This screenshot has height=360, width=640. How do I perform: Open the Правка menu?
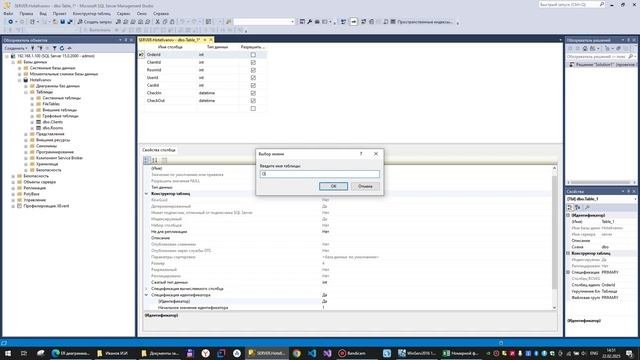[26, 13]
